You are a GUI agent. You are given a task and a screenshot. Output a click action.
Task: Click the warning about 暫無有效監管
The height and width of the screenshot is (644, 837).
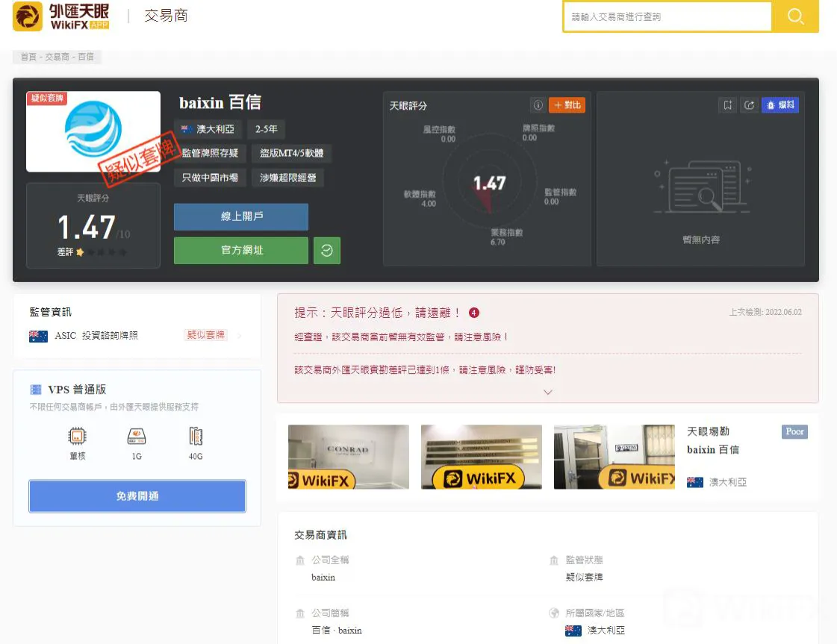click(x=400, y=337)
